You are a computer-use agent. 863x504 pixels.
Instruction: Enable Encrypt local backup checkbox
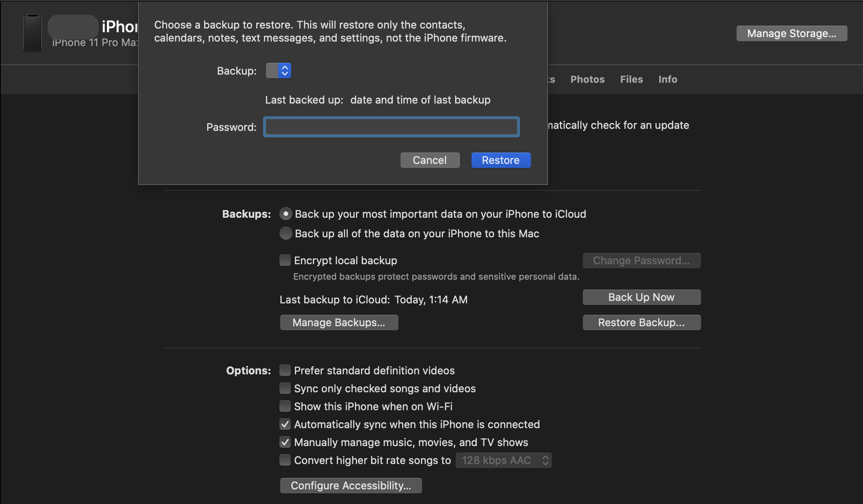(284, 260)
